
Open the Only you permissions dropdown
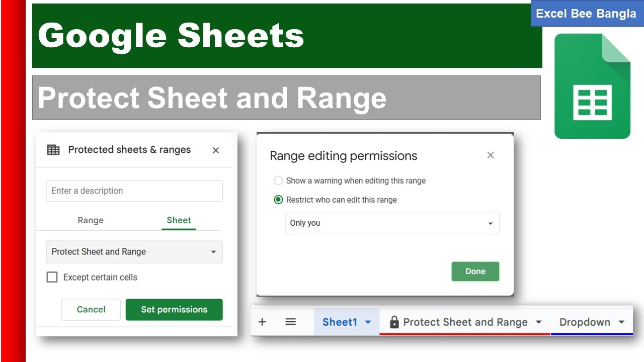click(392, 223)
